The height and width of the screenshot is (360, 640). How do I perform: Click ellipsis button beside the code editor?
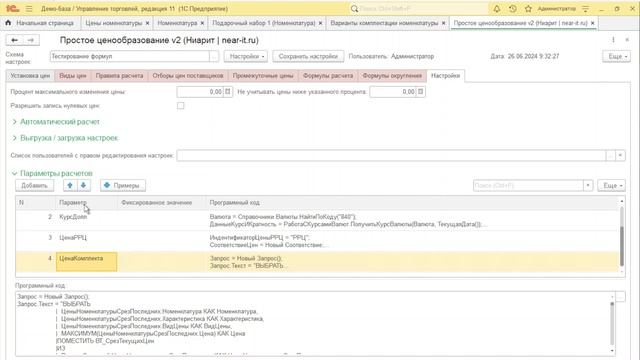tap(620, 297)
